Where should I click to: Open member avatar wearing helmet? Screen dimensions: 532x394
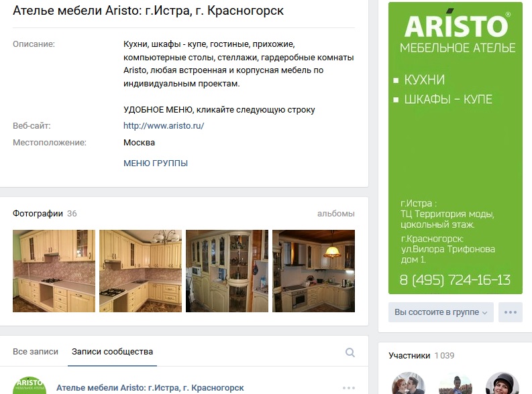pyautogui.click(x=502, y=383)
